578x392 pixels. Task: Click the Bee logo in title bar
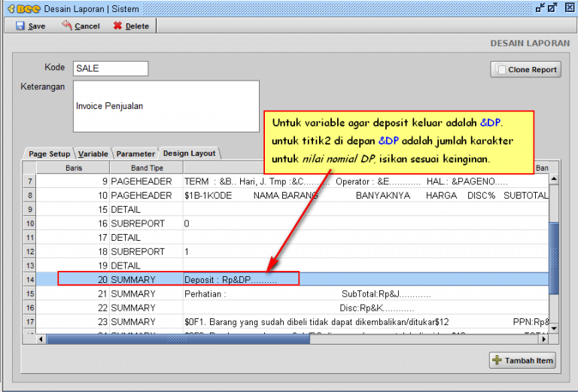(23, 9)
